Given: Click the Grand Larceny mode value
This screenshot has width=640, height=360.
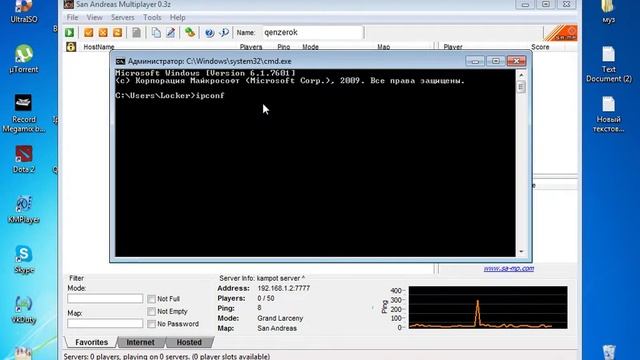Looking at the screenshot, I should 280,318.
